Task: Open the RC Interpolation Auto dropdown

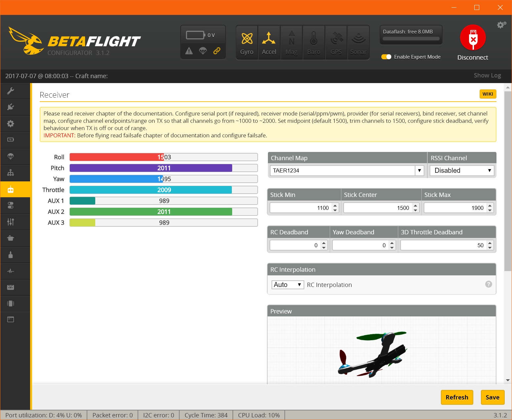Action: coord(287,285)
